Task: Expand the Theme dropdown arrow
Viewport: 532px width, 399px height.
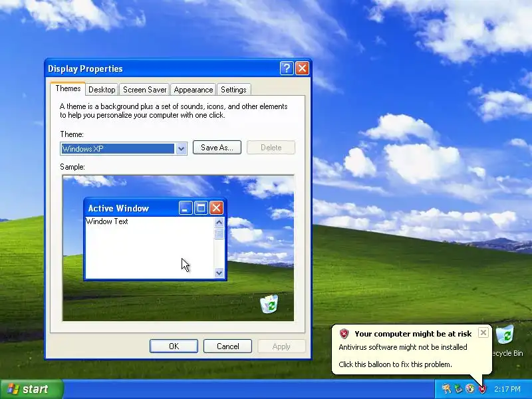Action: pyautogui.click(x=181, y=148)
